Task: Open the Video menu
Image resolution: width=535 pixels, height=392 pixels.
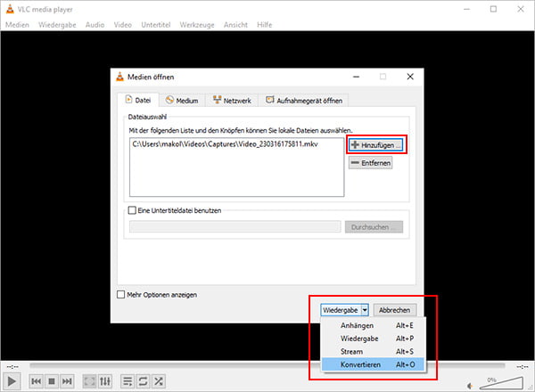Action: tap(123, 25)
